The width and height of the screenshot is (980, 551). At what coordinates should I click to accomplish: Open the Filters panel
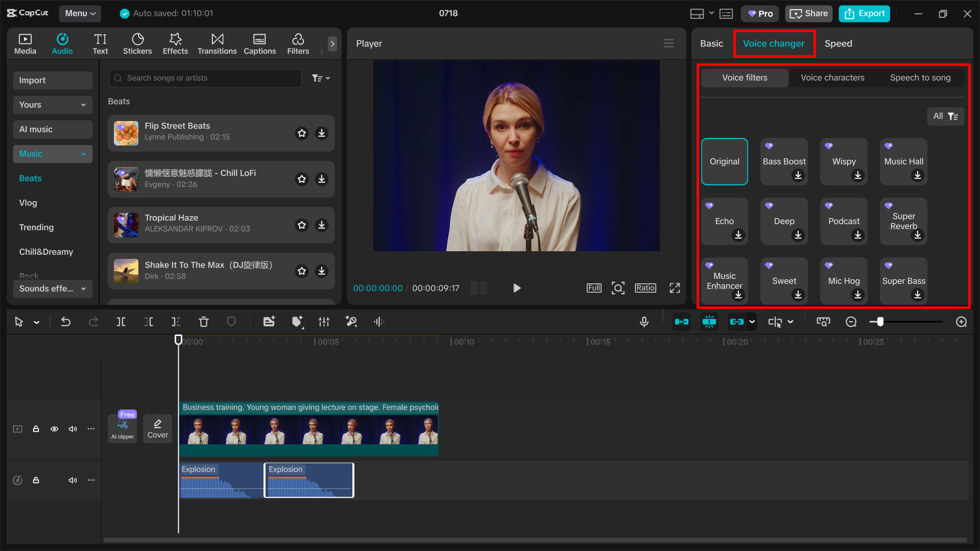coord(298,44)
